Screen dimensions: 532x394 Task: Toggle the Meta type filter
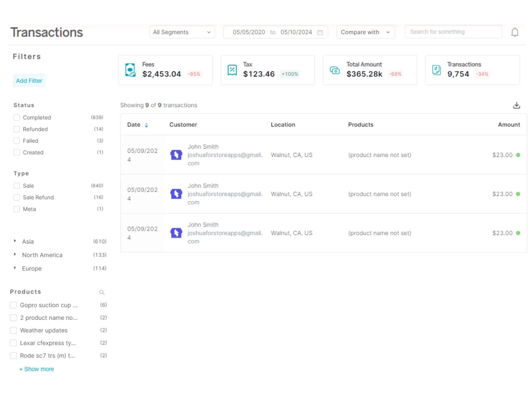[x=17, y=209]
